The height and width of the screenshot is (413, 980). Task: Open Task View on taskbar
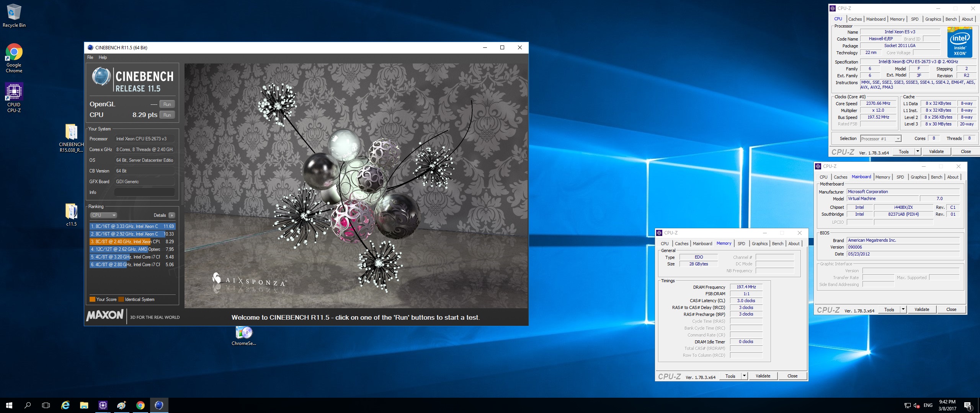click(x=46, y=405)
